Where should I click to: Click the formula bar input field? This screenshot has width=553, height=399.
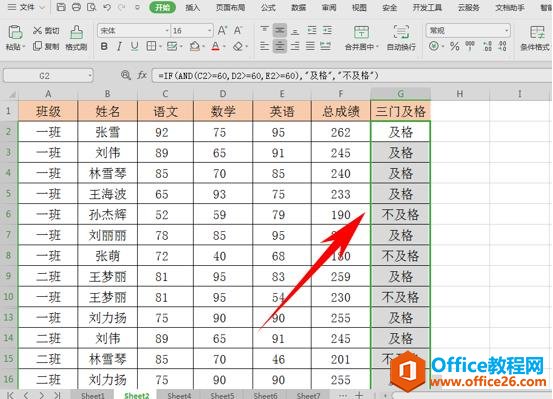point(352,75)
